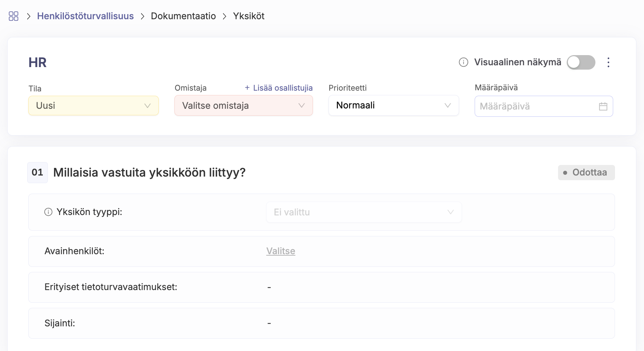Screen dimensions: 644x351
Task: Click the Prioriteetti field label
Action: pyautogui.click(x=348, y=88)
